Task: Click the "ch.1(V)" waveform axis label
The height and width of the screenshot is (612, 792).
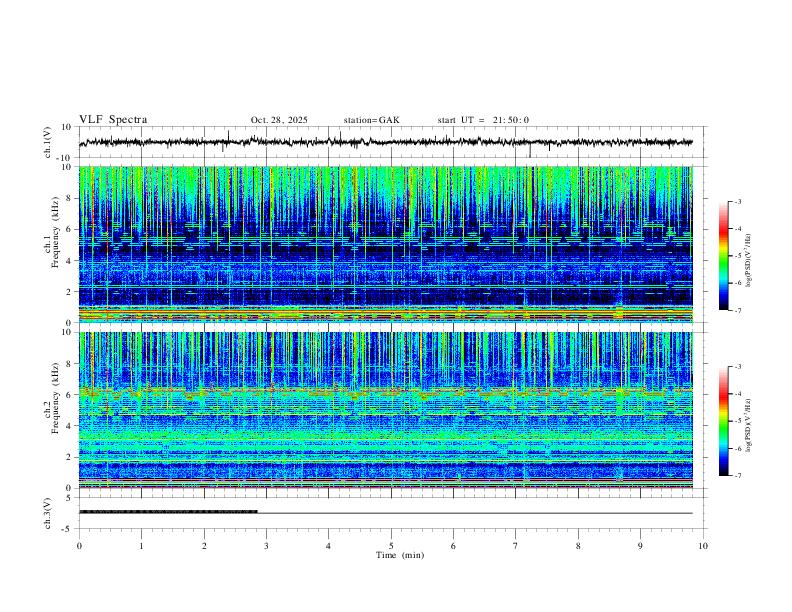Action: (48, 142)
